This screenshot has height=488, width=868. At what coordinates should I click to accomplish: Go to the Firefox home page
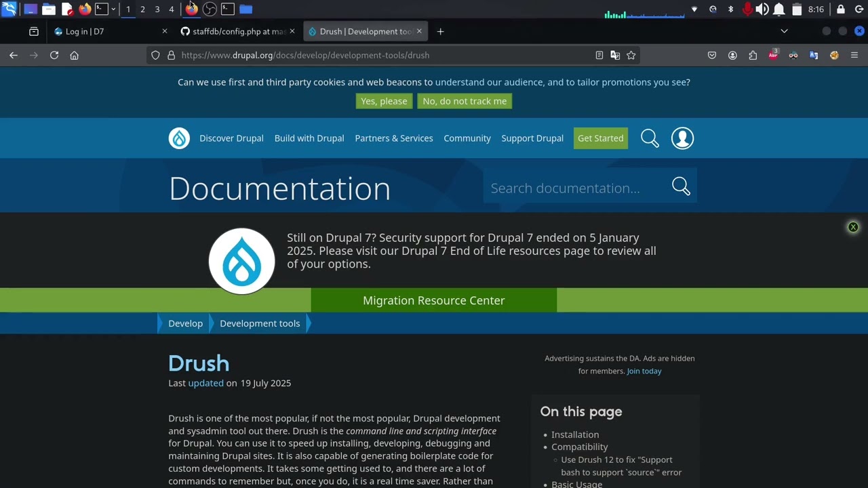75,55
